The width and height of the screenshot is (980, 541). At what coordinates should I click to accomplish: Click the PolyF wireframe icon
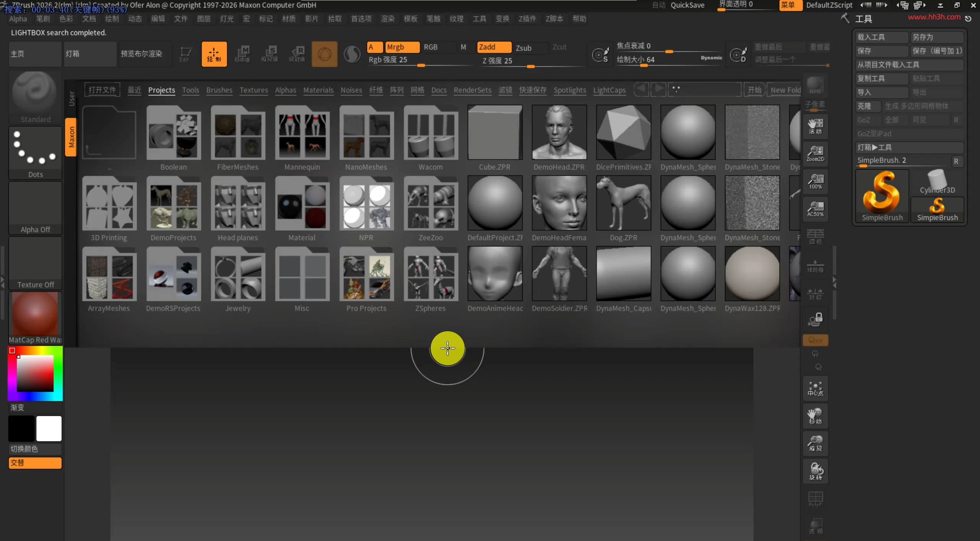[x=815, y=499]
